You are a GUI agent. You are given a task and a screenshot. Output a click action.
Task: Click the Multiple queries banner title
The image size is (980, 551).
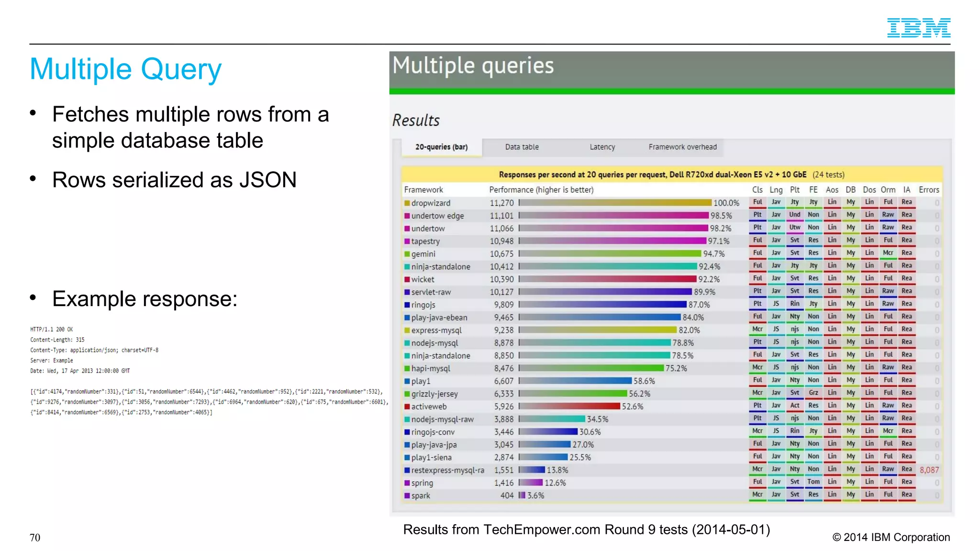coord(473,66)
